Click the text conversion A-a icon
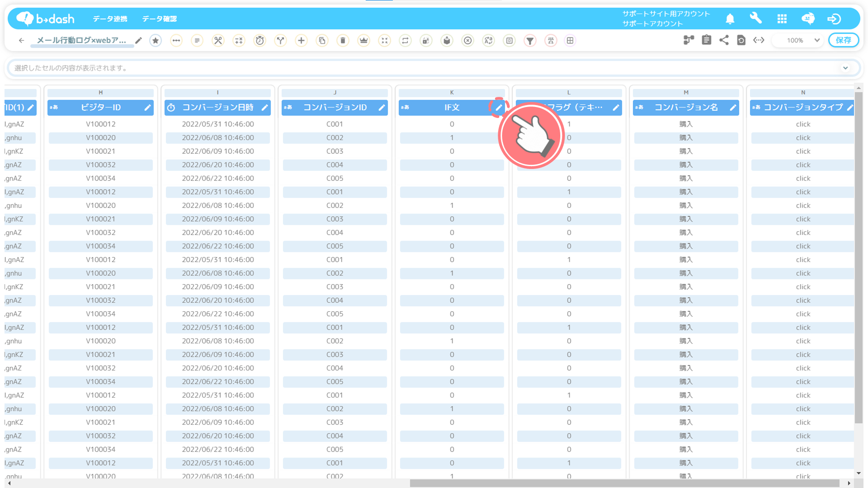This screenshot has width=868, height=488. click(489, 40)
